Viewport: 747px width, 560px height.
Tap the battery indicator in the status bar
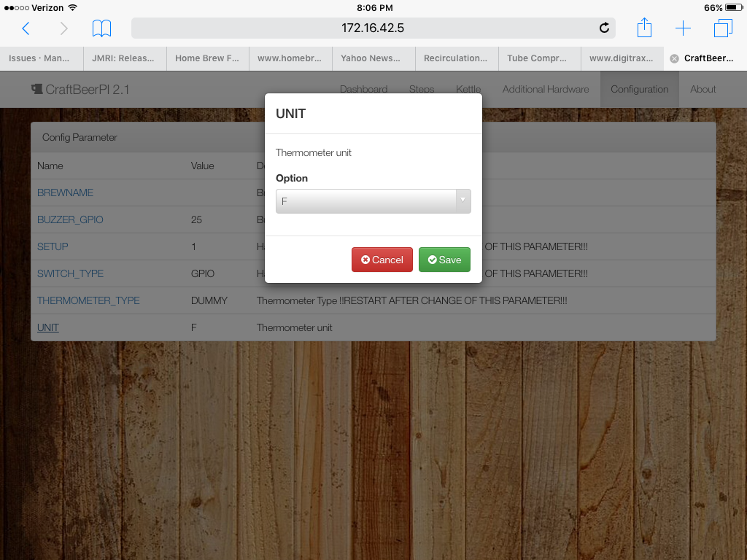point(734,7)
